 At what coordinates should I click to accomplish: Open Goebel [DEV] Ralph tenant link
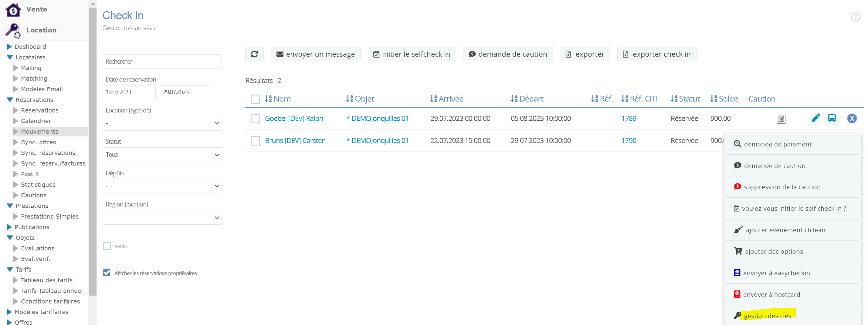(294, 119)
